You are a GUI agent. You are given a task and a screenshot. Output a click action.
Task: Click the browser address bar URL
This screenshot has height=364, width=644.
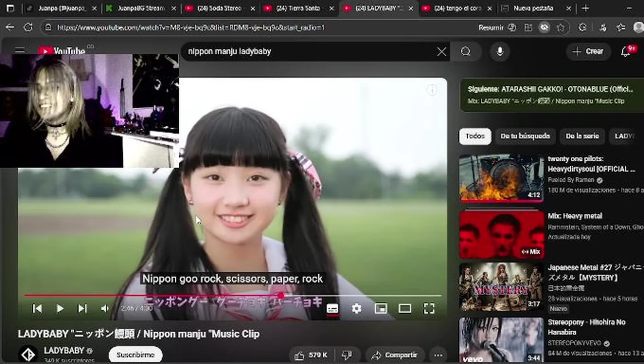(x=191, y=28)
